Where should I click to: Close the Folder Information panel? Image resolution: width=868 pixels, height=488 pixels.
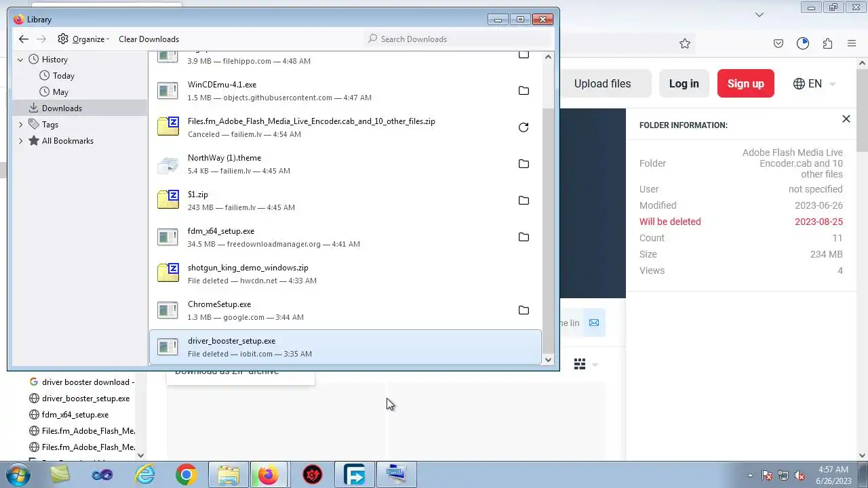[x=846, y=119]
